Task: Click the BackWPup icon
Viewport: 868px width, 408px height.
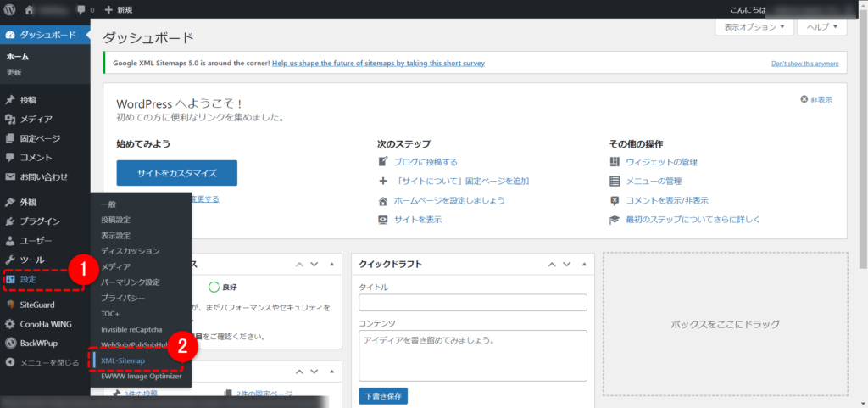Action: tap(9, 344)
